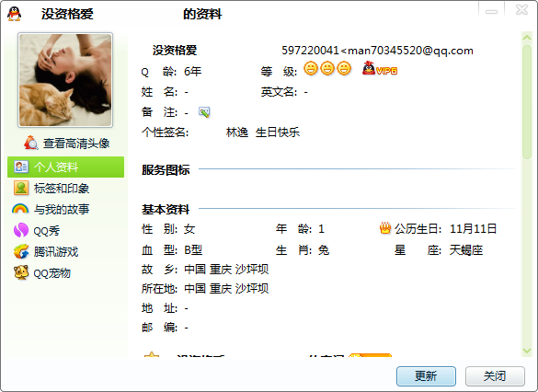Click the birthday cake icon beside 公历生日
This screenshot has height=392, width=538.
[x=385, y=228]
